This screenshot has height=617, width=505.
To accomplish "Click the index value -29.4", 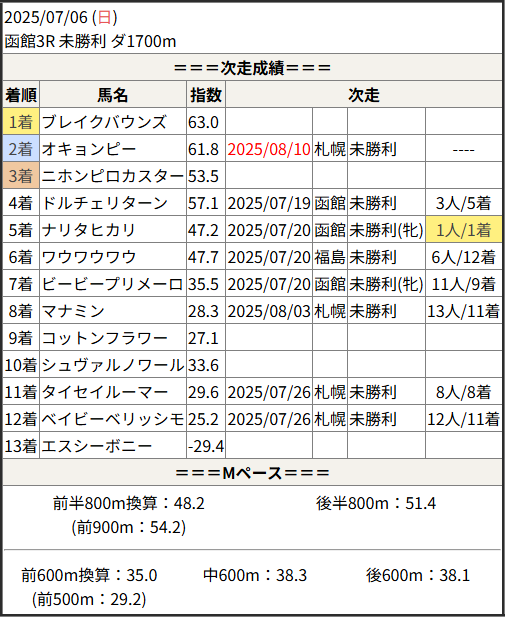I will (206, 446).
